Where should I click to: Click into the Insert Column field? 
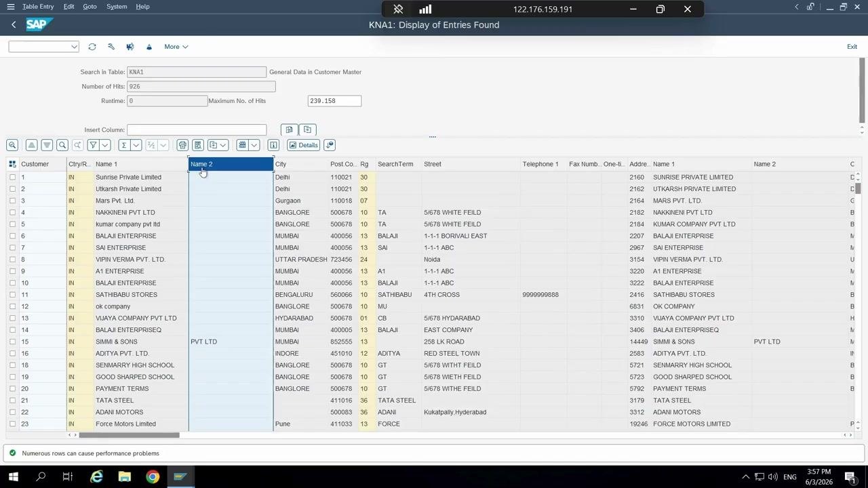pyautogui.click(x=197, y=130)
